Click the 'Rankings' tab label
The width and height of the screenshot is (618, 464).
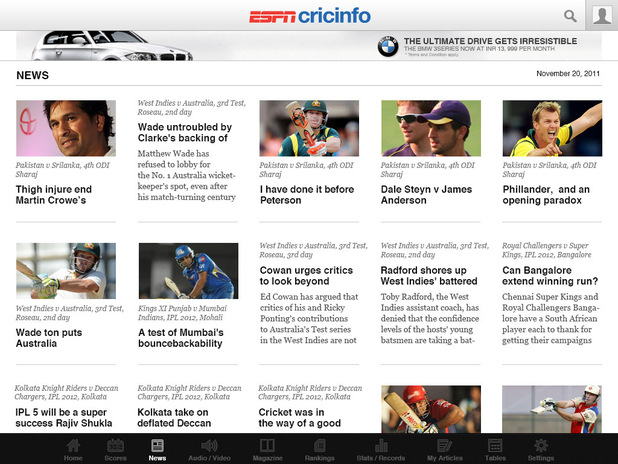coord(320,458)
